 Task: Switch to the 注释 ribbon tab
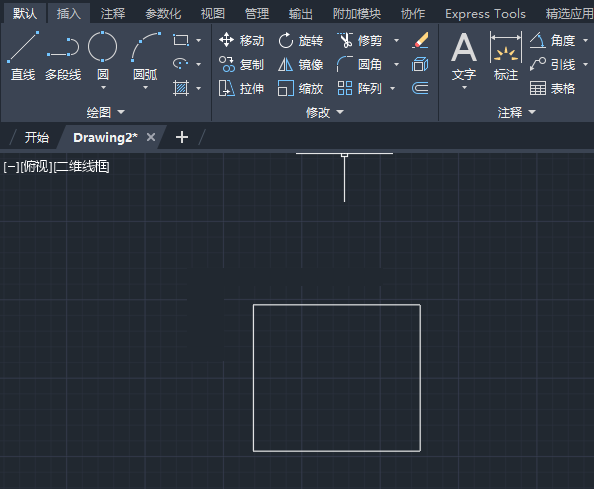[x=113, y=14]
